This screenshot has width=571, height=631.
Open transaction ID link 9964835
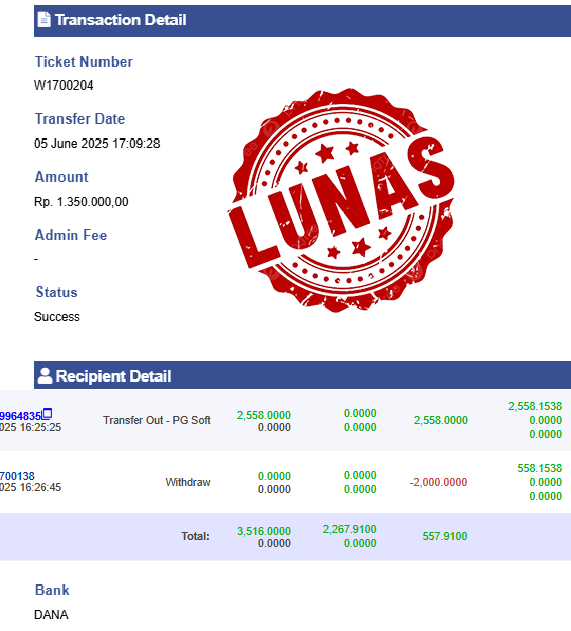(21, 416)
